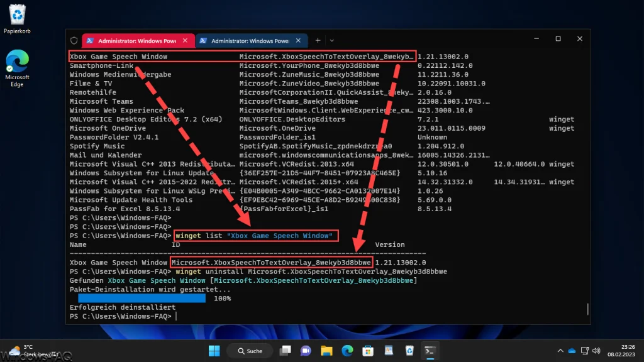Open the pinned picture app next to Store

click(389, 351)
